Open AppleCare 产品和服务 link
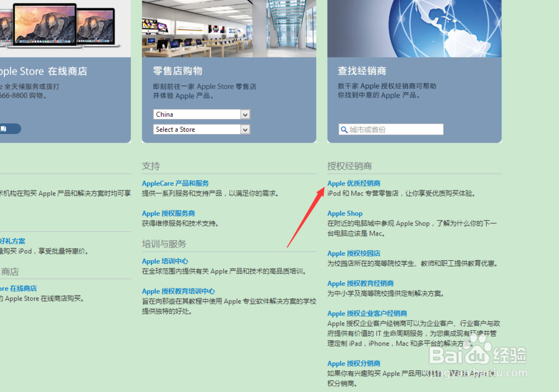This screenshot has height=392, width=559. (176, 183)
